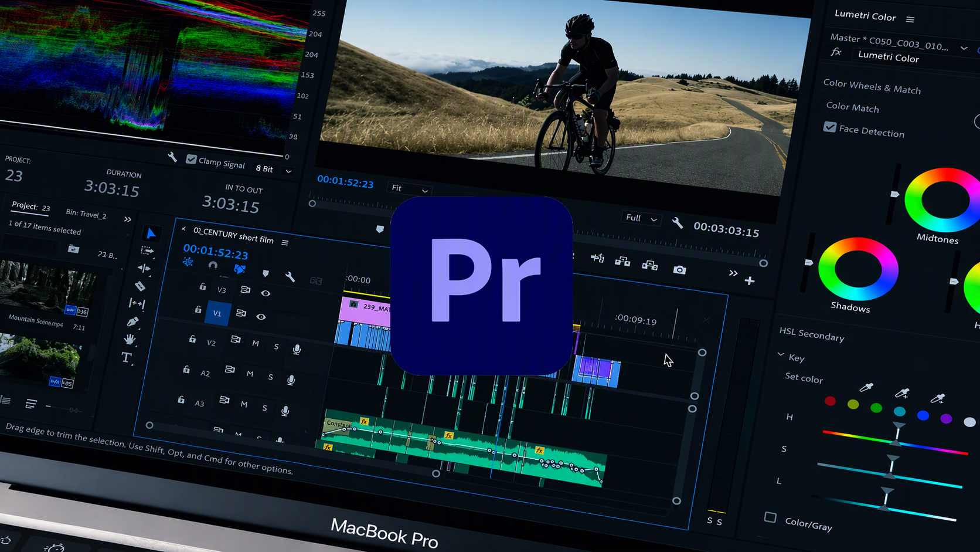Select the Razor tool
Image resolution: width=980 pixels, height=552 pixels.
point(140,286)
